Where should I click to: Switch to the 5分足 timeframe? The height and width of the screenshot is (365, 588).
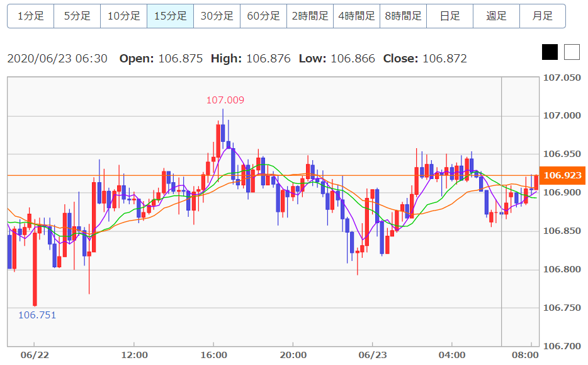(77, 16)
